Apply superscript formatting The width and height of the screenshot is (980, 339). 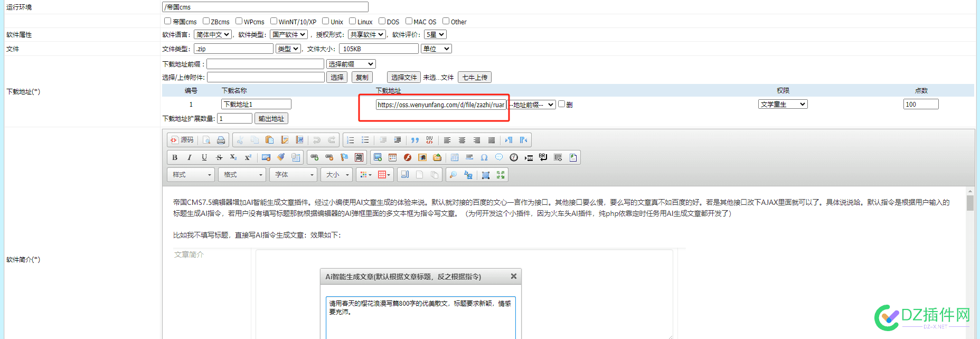pos(248,157)
